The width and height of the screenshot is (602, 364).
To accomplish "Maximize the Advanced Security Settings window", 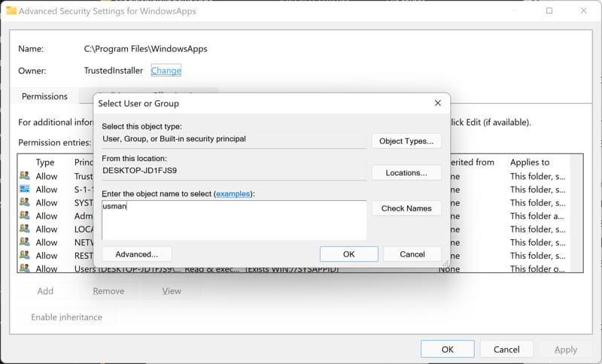I will 549,11.
